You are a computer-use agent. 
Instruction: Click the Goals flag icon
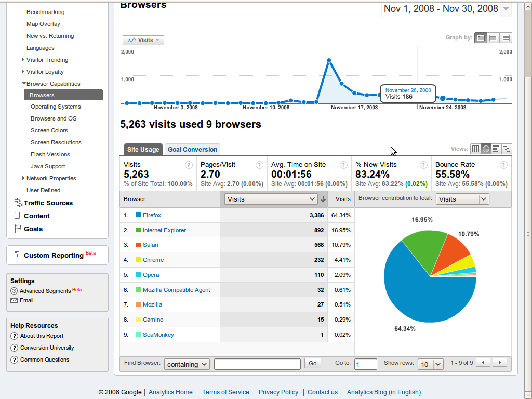[x=18, y=229]
